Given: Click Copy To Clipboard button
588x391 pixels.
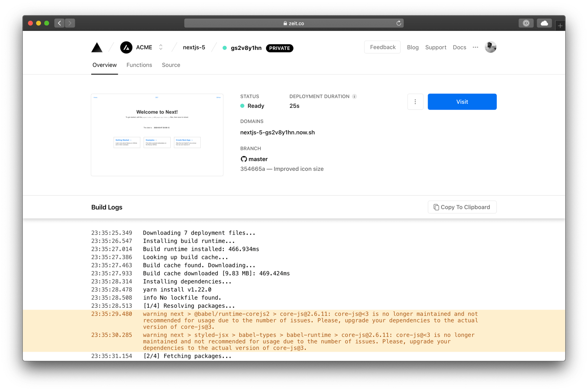Looking at the screenshot, I should (462, 207).
